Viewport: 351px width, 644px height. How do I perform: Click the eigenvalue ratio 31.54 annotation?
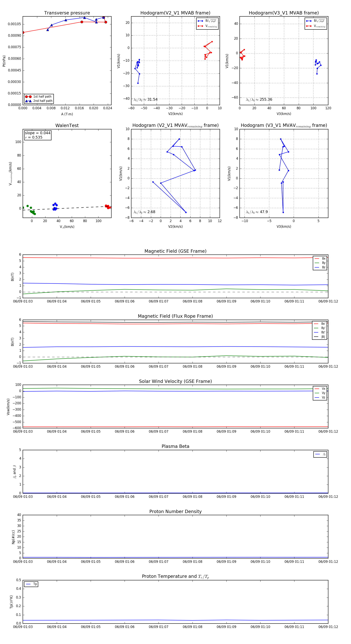tap(146, 100)
